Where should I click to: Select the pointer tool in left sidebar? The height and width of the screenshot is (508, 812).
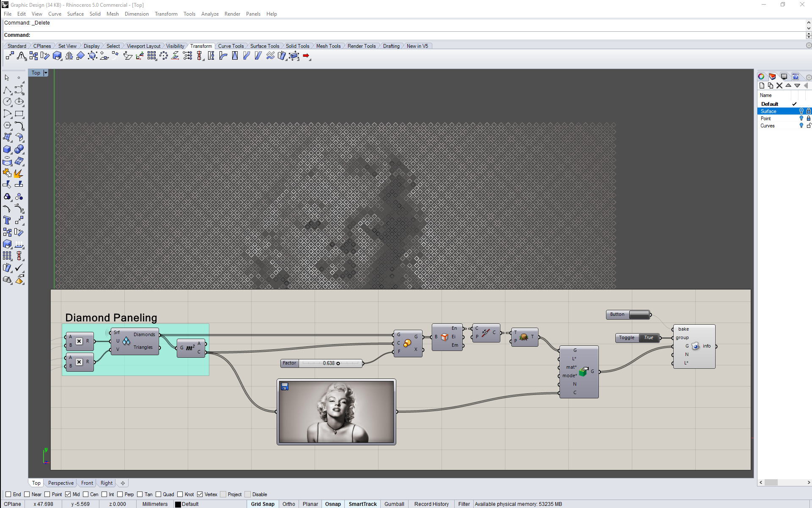pos(7,78)
